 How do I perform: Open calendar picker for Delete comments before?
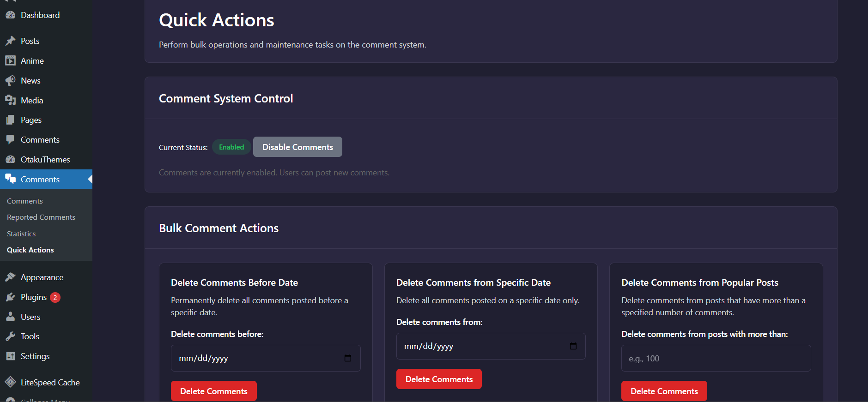pyautogui.click(x=348, y=358)
